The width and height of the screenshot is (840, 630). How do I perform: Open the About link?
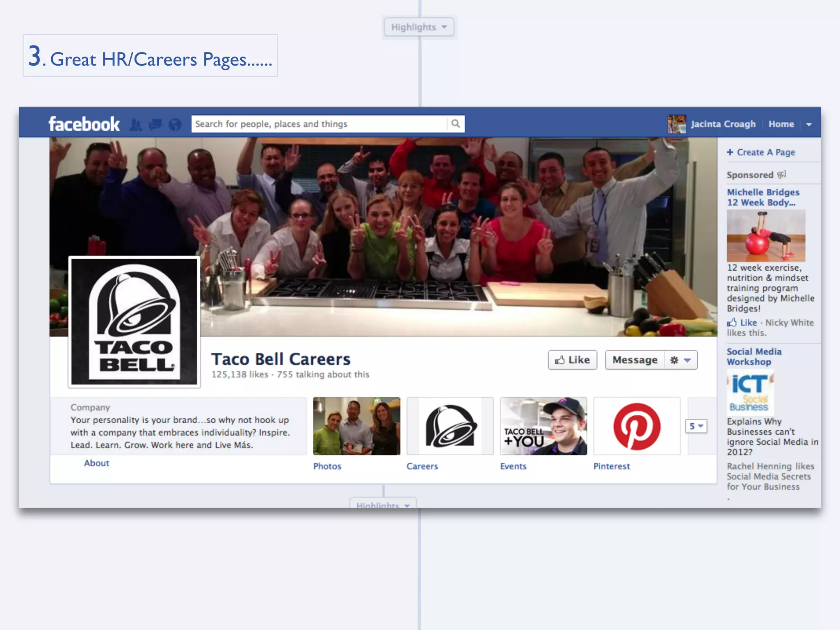coord(96,463)
